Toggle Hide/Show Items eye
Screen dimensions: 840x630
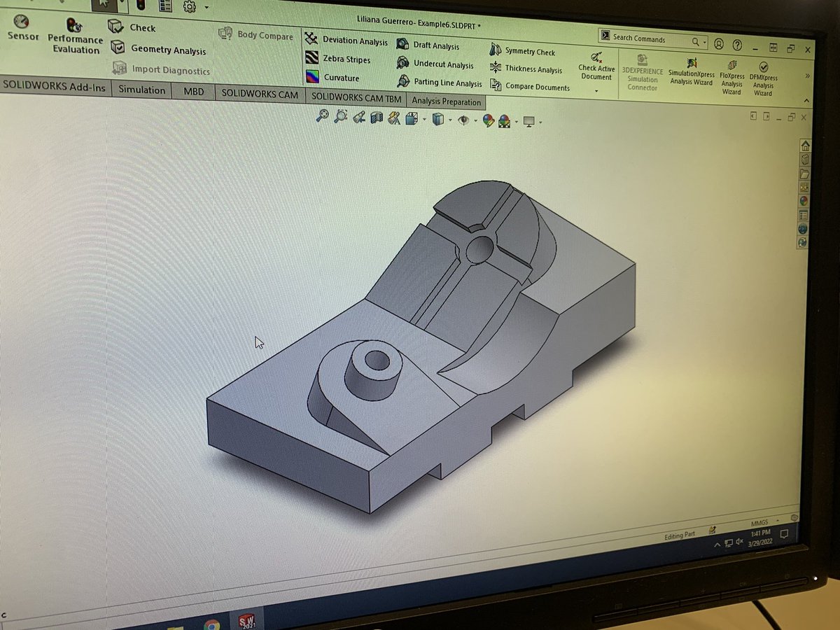click(463, 120)
